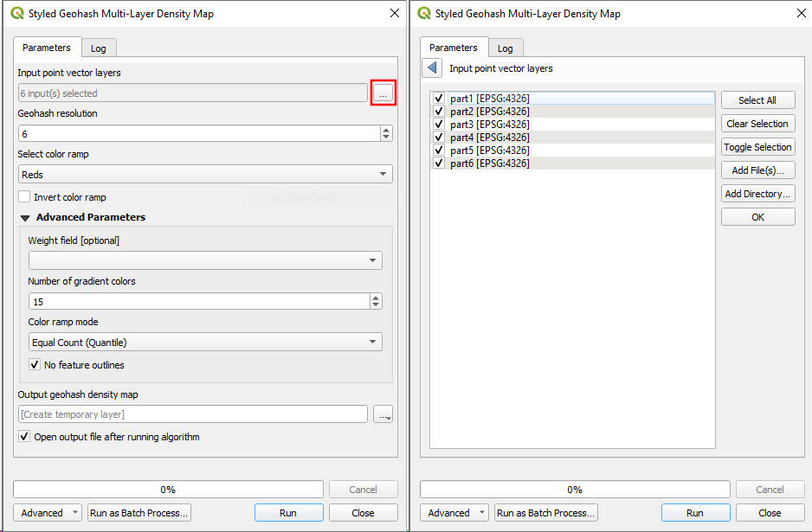
Task: Uncheck No feature outlines
Action: [35, 364]
